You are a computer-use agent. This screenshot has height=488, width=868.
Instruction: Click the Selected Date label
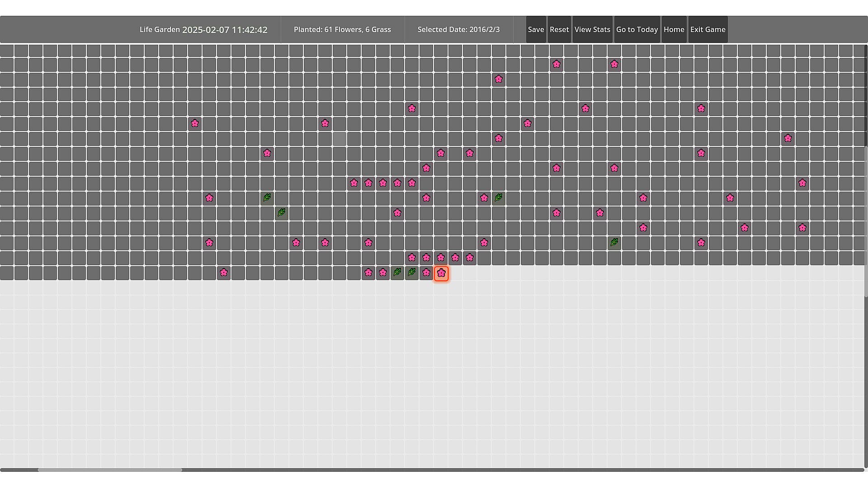(458, 30)
